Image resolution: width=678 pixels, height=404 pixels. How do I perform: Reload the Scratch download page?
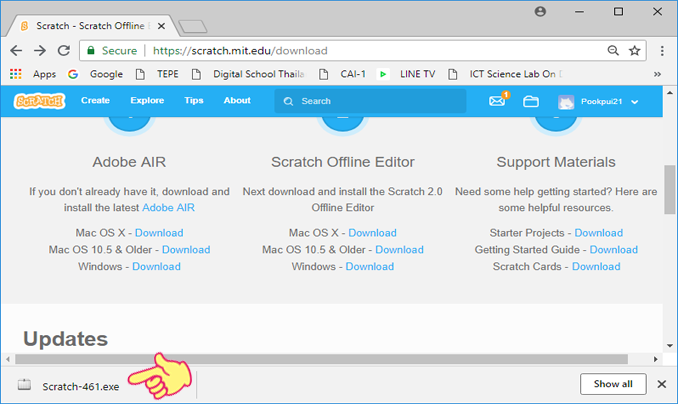pos(64,51)
